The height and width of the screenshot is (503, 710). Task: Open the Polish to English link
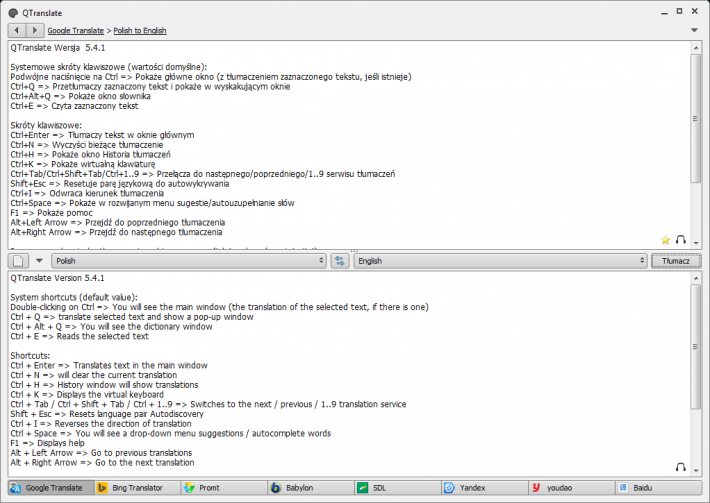[139, 31]
